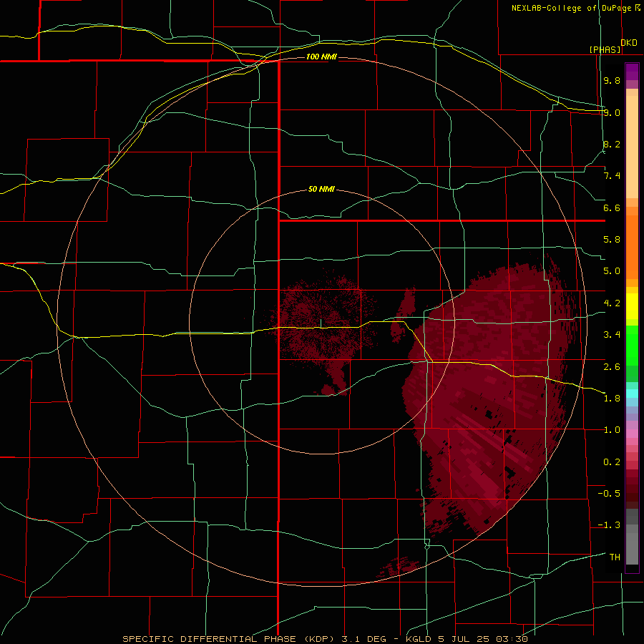Click the 3.4 color scale value
The height and width of the screenshot is (644, 644).
point(612,335)
